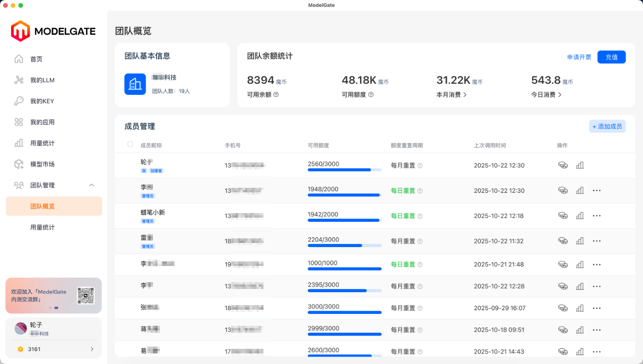Click 雷's quota progress bar
Viewport: 643px width, 364px height.
tap(345, 245)
